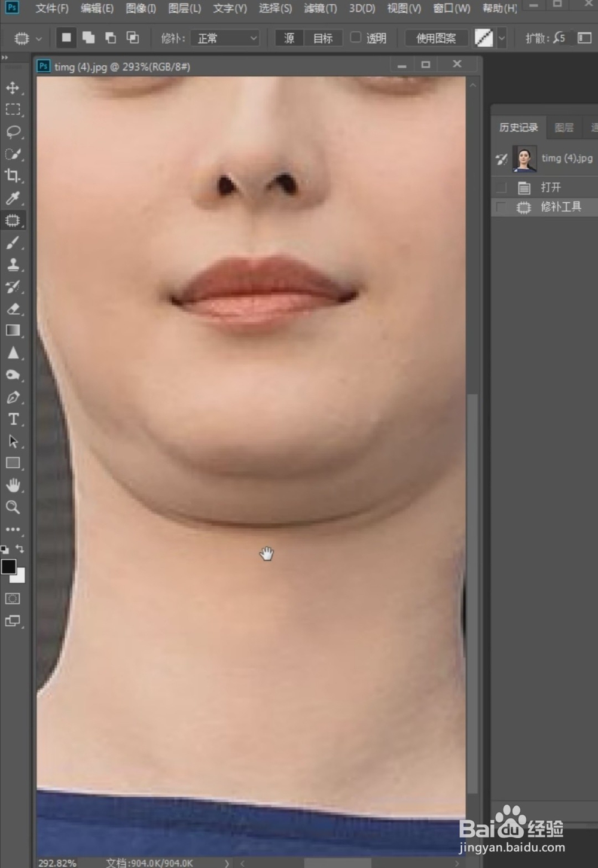The image size is (598, 868).
Task: Select the Dodge tool
Action: pos(13,375)
